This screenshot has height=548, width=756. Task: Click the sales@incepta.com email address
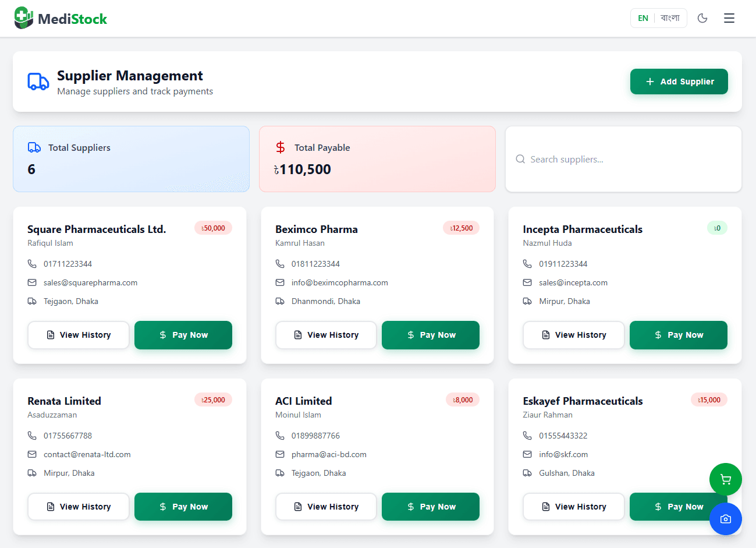coord(573,282)
